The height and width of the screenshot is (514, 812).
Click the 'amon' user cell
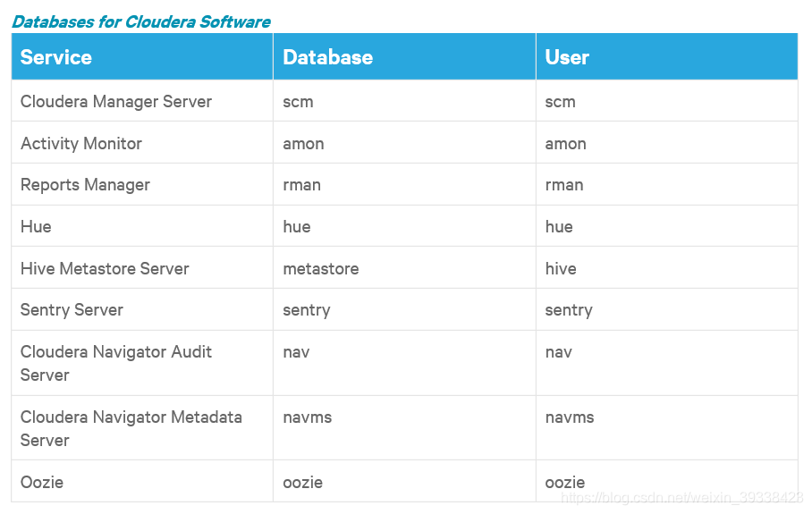coord(667,143)
